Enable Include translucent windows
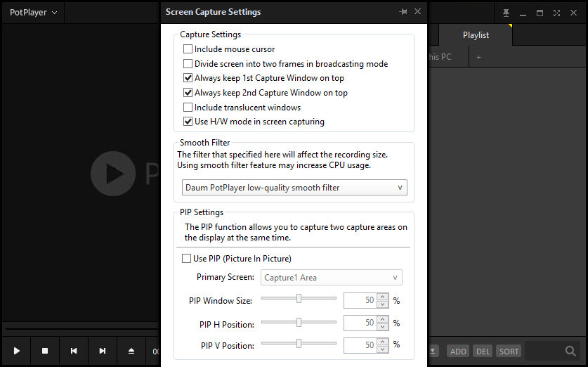Screen dimensions: 588x367 click(x=188, y=108)
